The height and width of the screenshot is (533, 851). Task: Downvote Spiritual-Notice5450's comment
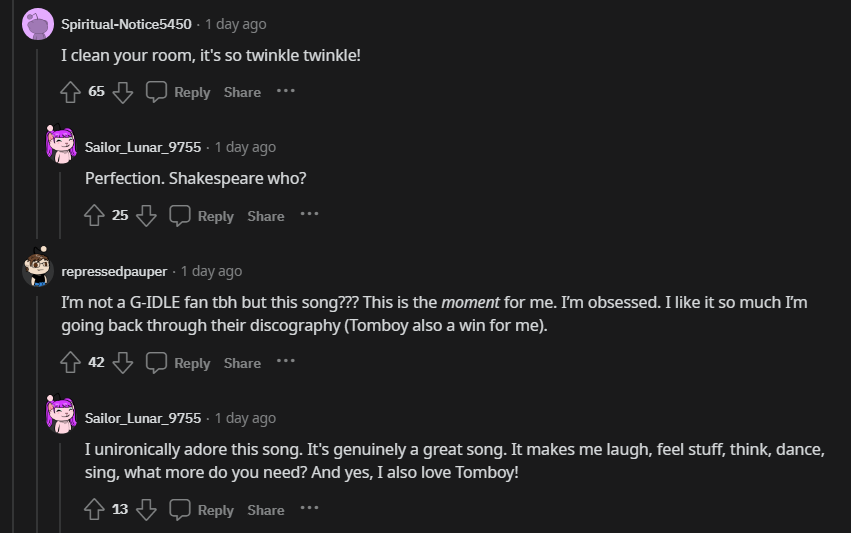click(x=123, y=92)
